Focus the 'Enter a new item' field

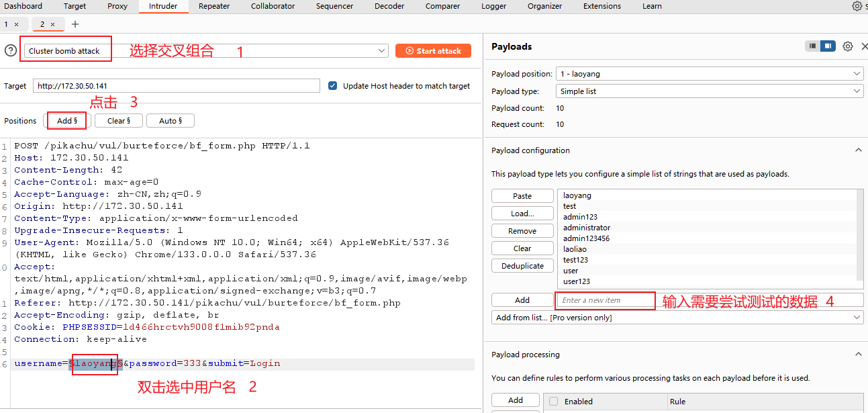[710, 300]
